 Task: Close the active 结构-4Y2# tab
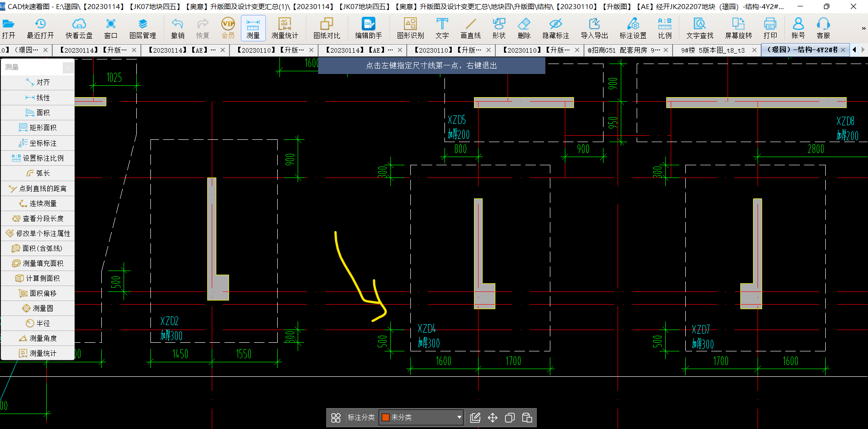coord(843,50)
